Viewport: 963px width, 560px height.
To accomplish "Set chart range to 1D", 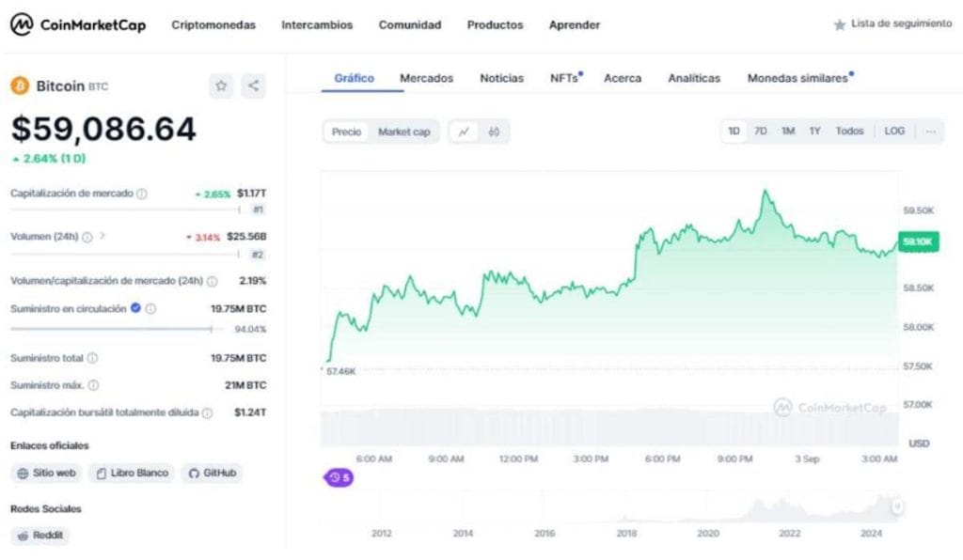I will (734, 132).
